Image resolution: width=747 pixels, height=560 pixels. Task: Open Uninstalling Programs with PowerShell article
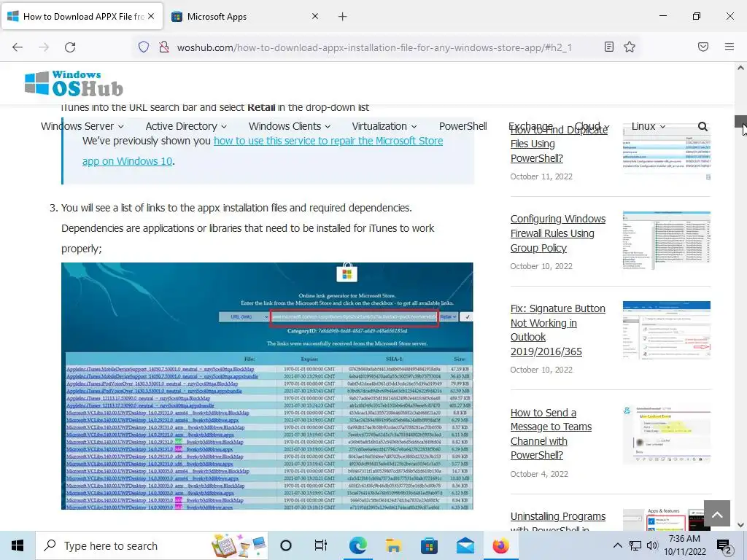point(558,522)
